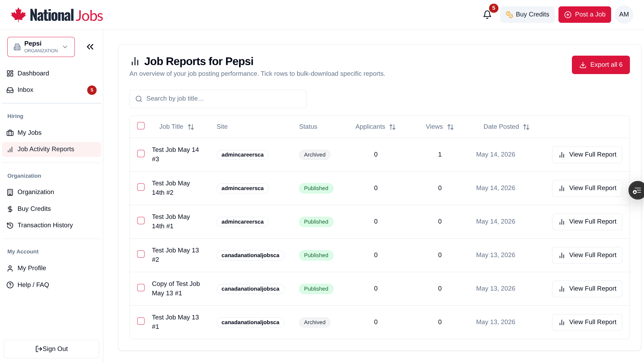
Task: Click the My Profile person icon
Action: [10, 268]
